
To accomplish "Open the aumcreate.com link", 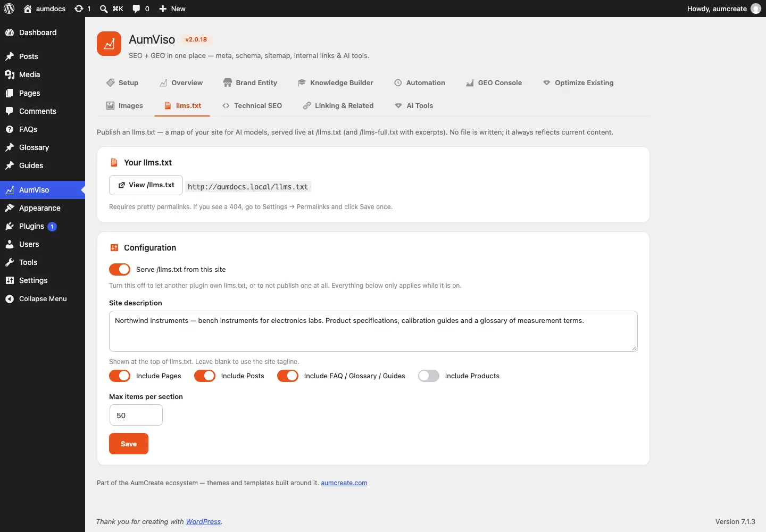I will (344, 483).
